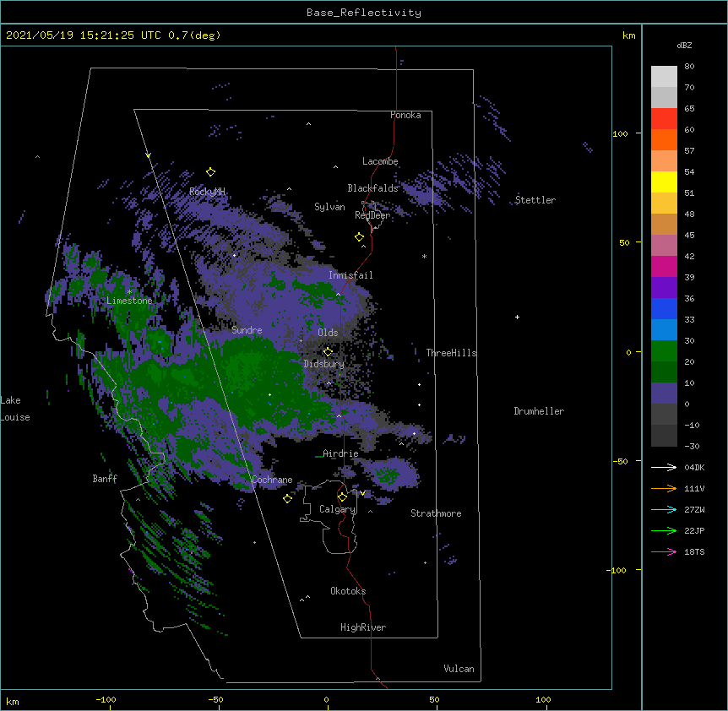728x711 pixels.
Task: Click the Cochrane town label
Action: click(x=272, y=480)
